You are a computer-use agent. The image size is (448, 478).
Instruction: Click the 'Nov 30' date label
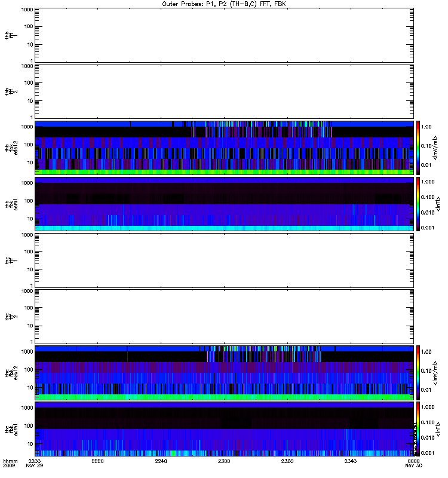[413, 466]
